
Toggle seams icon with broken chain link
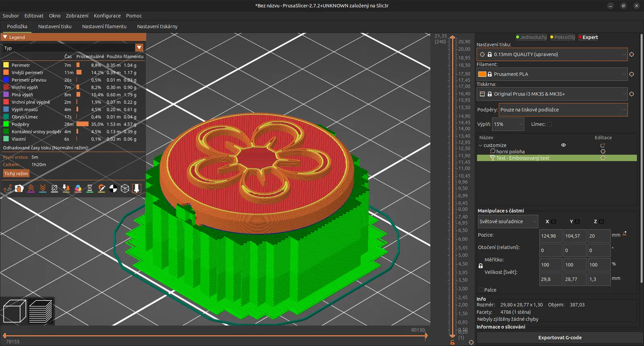(54, 189)
